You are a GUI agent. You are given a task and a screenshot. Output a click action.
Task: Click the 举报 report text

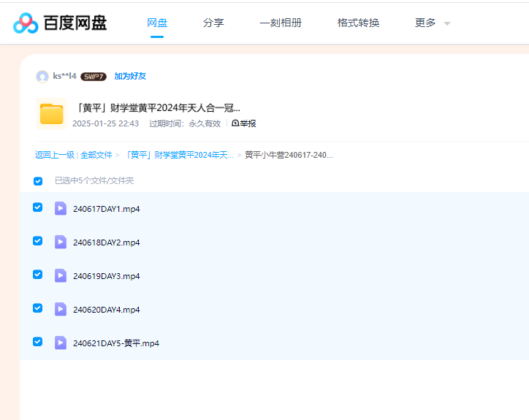[248, 123]
